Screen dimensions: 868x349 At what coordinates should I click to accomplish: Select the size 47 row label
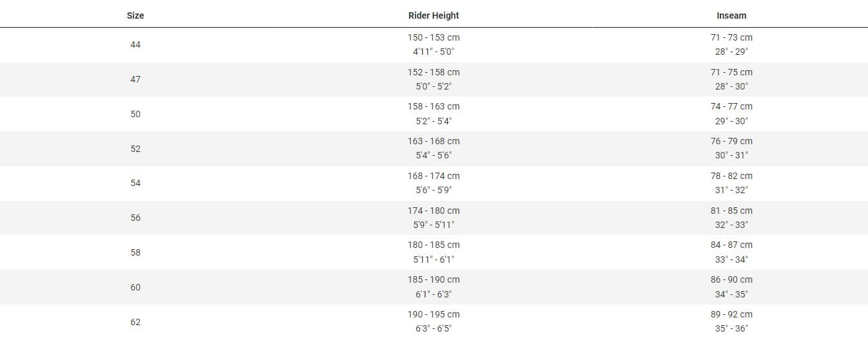pos(135,79)
